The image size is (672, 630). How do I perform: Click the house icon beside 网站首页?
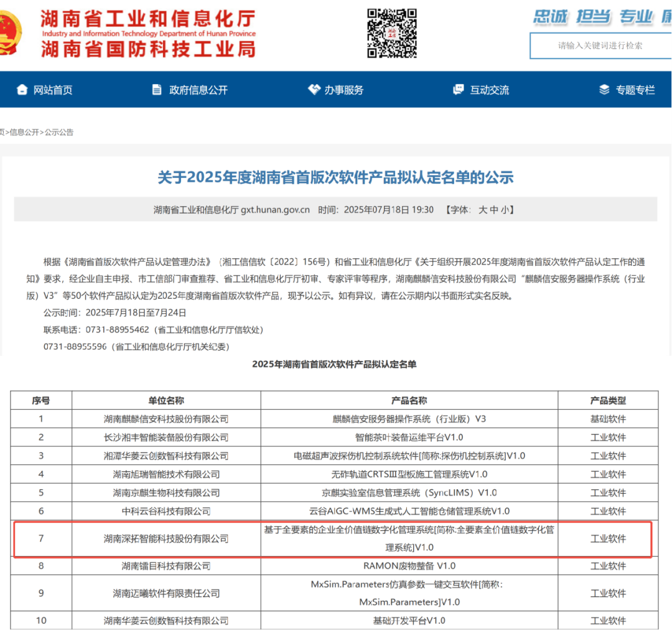pos(22,90)
